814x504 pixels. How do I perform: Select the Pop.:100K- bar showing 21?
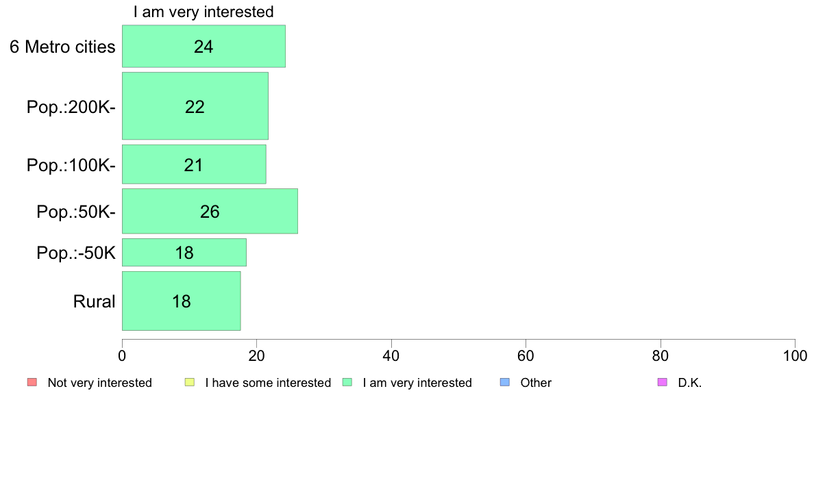194,164
